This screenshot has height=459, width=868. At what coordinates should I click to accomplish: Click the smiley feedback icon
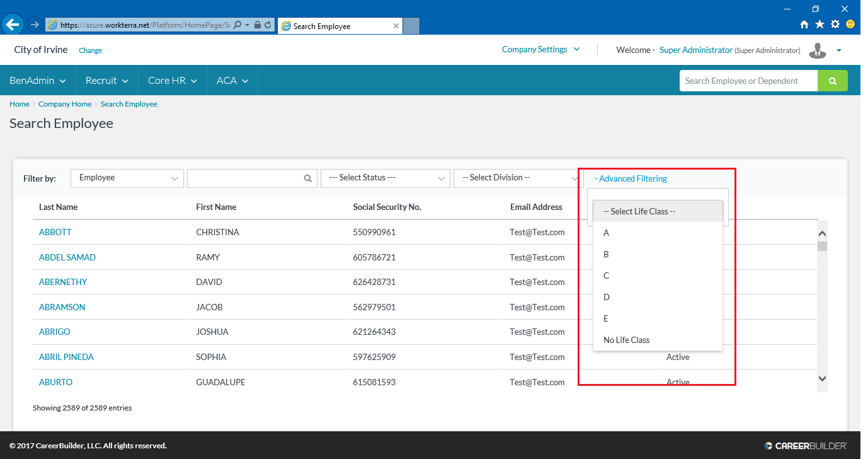coord(850,25)
